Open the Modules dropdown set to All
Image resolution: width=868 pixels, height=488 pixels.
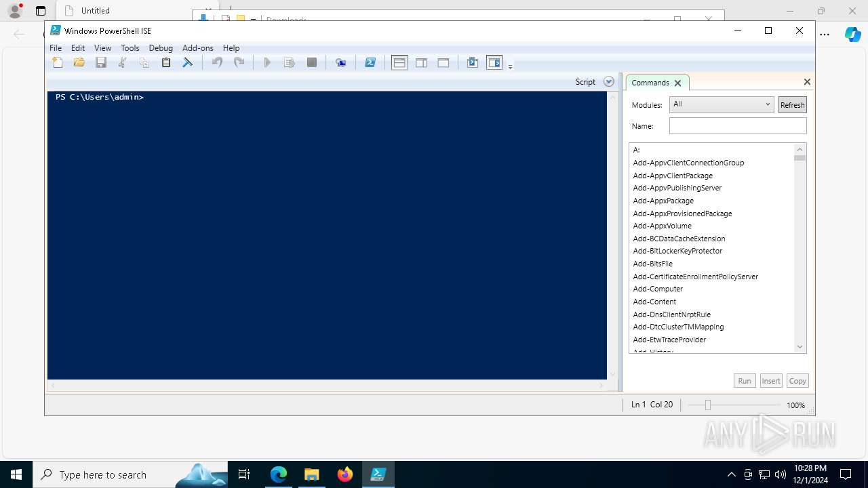click(722, 104)
